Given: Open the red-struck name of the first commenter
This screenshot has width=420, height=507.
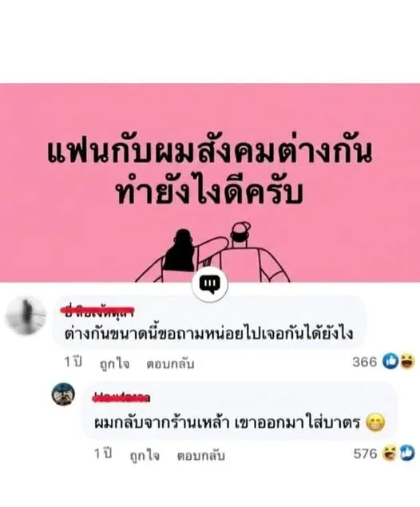Looking at the screenshot, I should tap(97, 311).
